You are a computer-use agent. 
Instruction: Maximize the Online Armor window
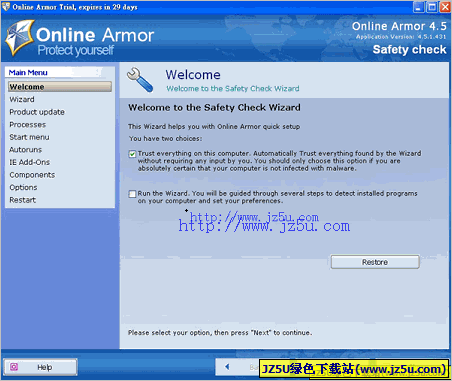coord(432,7)
